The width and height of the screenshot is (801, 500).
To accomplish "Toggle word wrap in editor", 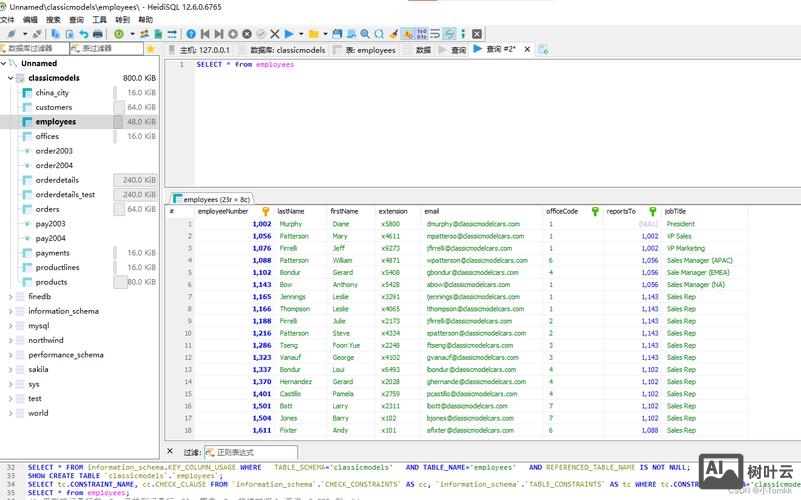I will [435, 34].
